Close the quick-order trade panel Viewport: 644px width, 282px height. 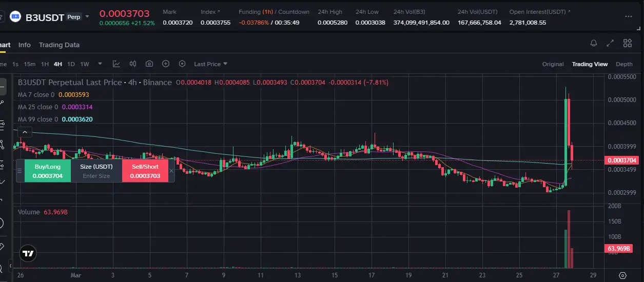point(171,171)
